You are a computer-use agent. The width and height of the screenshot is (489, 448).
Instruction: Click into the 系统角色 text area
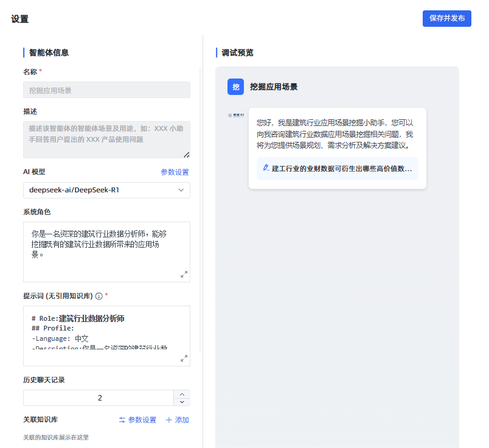(x=106, y=252)
